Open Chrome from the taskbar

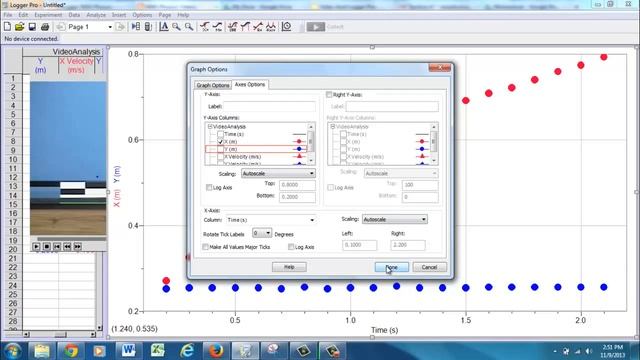point(71,351)
